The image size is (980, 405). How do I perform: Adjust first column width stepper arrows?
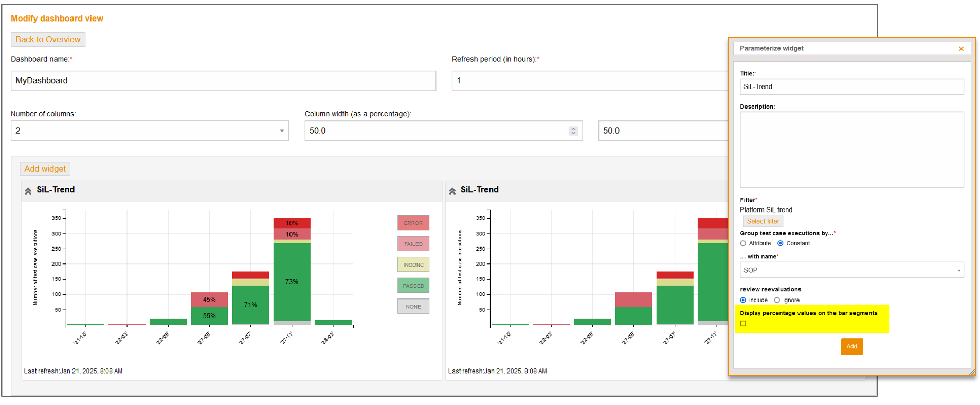tap(573, 131)
